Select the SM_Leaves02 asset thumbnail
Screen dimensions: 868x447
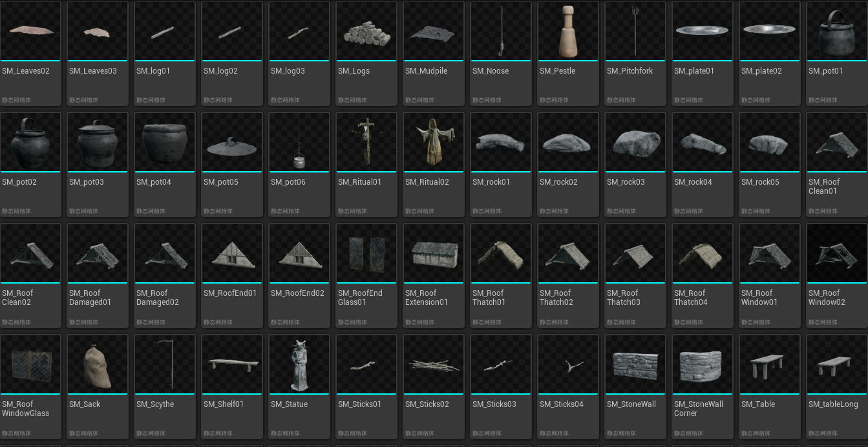(31, 31)
